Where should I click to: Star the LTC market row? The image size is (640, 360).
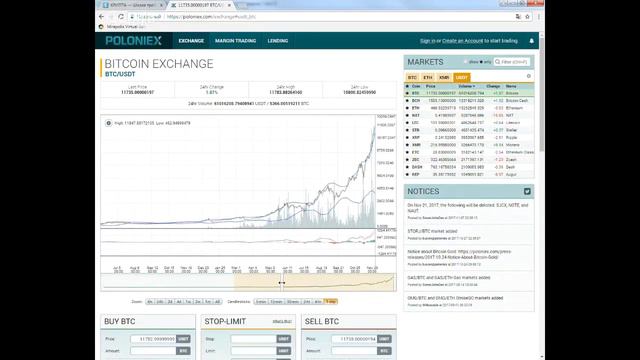pos(407,122)
